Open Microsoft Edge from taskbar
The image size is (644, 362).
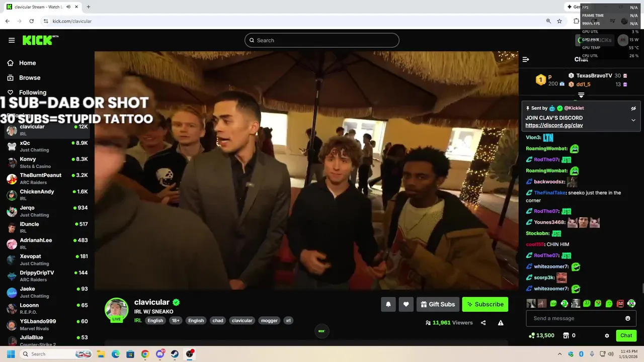(115, 354)
